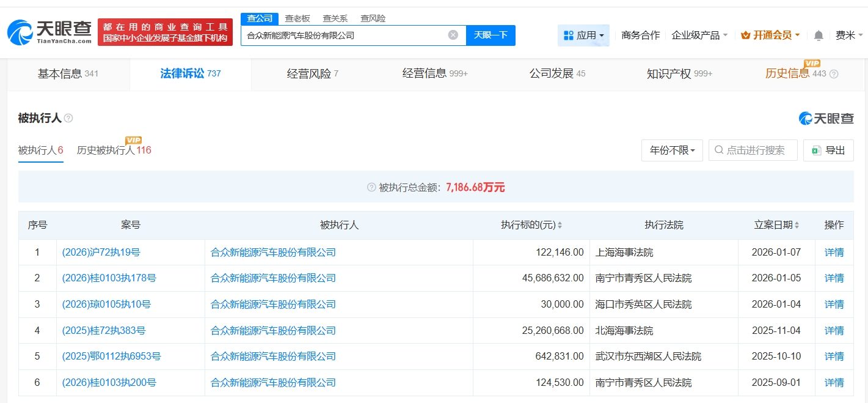The height and width of the screenshot is (403, 868).
Task: Click question icon before 被执行总金额
Action: [371, 188]
